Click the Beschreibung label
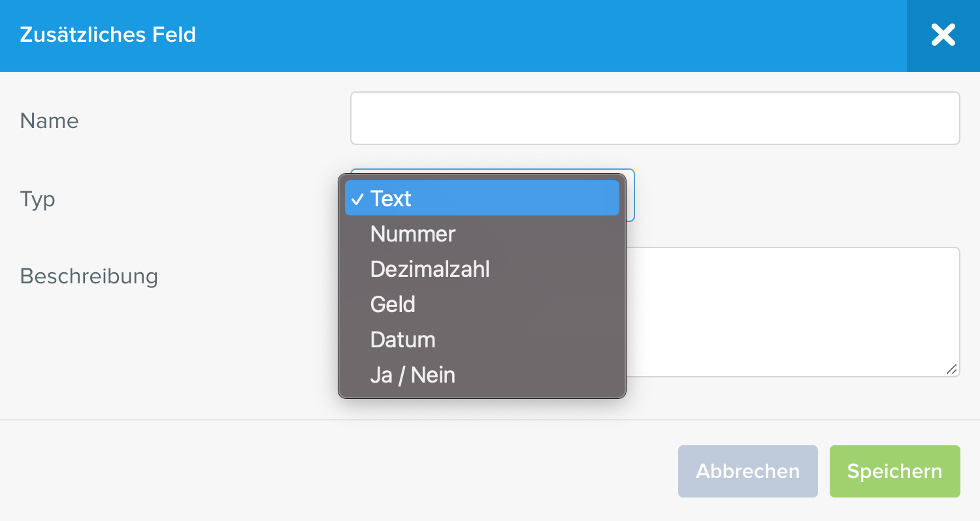 click(x=89, y=276)
